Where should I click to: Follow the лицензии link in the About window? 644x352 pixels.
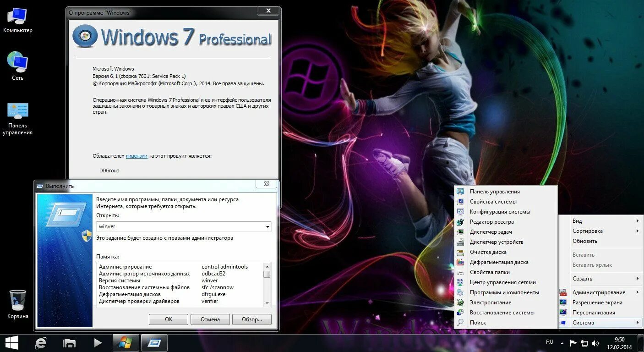click(136, 156)
